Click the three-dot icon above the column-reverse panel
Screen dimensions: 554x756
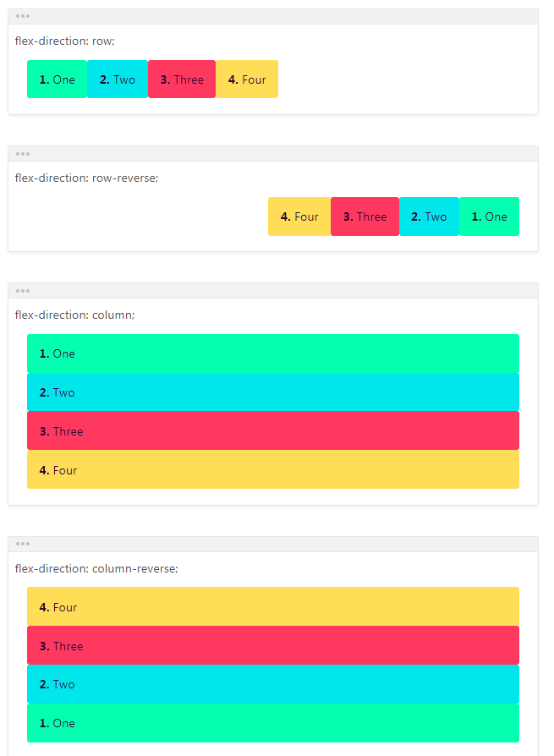23,544
